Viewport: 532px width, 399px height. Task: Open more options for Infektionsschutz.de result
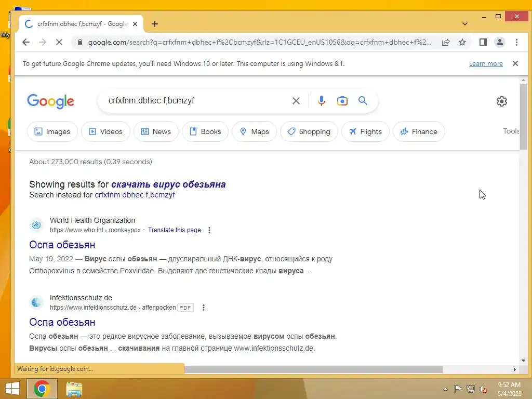pyautogui.click(x=204, y=308)
